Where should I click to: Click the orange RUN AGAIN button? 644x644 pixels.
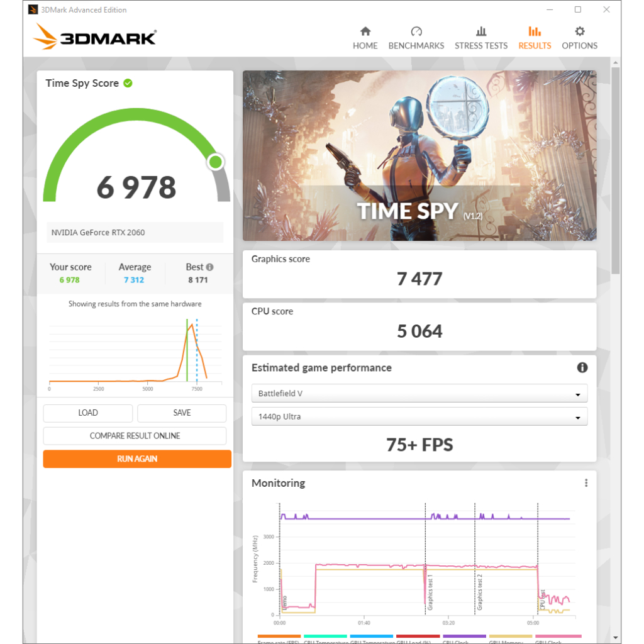[x=137, y=458]
